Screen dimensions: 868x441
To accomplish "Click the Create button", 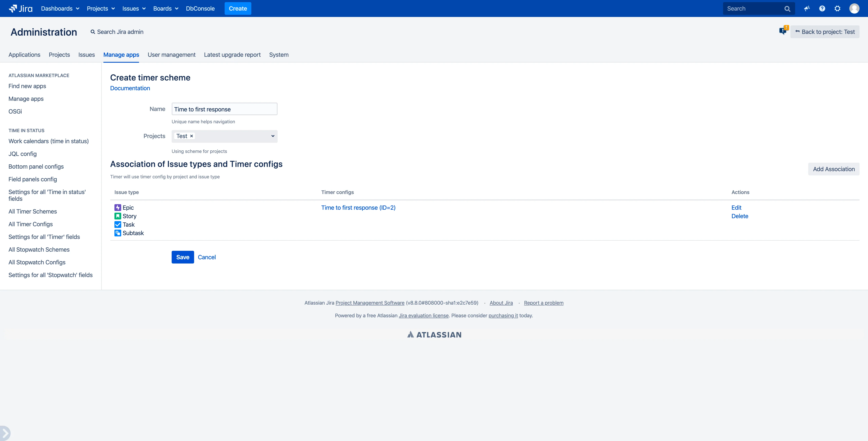I will click(x=238, y=8).
